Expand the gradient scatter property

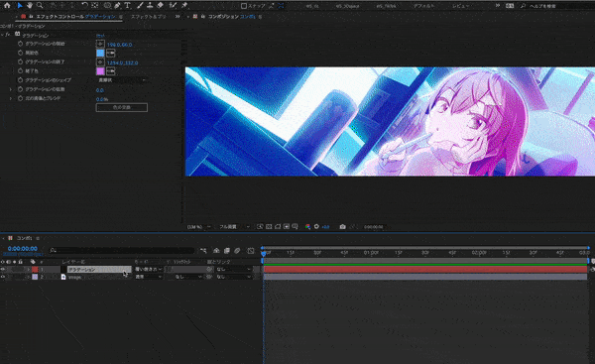pyautogui.click(x=11, y=89)
